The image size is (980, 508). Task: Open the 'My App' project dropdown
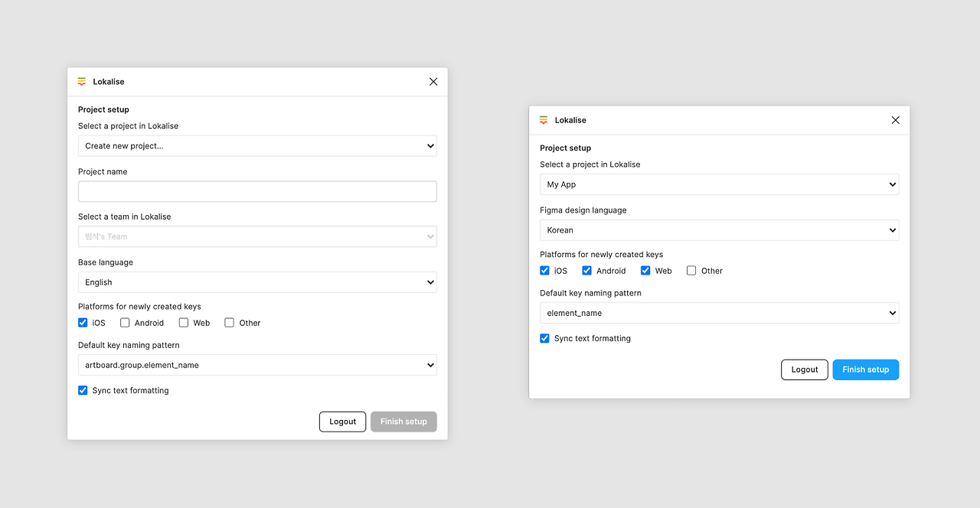click(x=720, y=184)
